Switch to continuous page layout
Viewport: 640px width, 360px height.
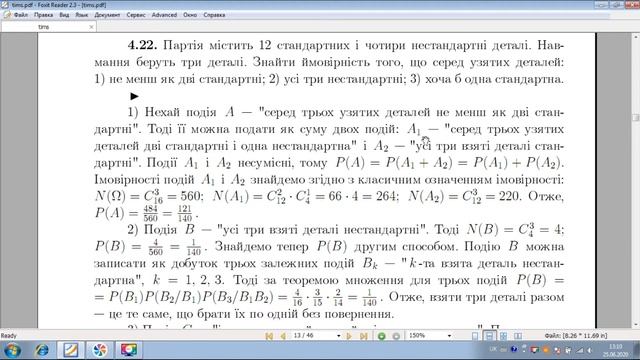(489, 336)
